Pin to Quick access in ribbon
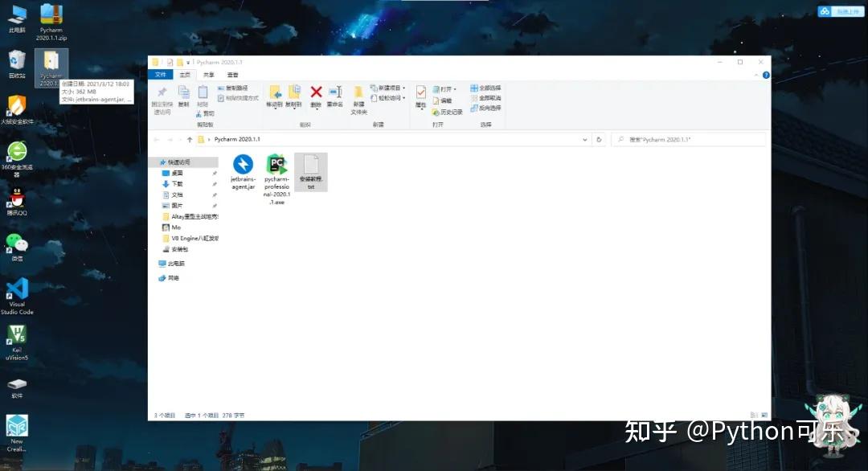 tap(162, 100)
